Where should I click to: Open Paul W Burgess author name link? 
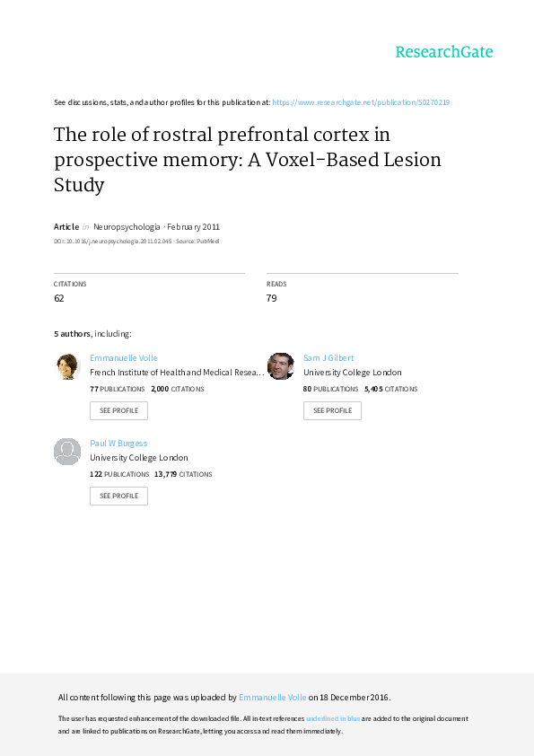(118, 443)
